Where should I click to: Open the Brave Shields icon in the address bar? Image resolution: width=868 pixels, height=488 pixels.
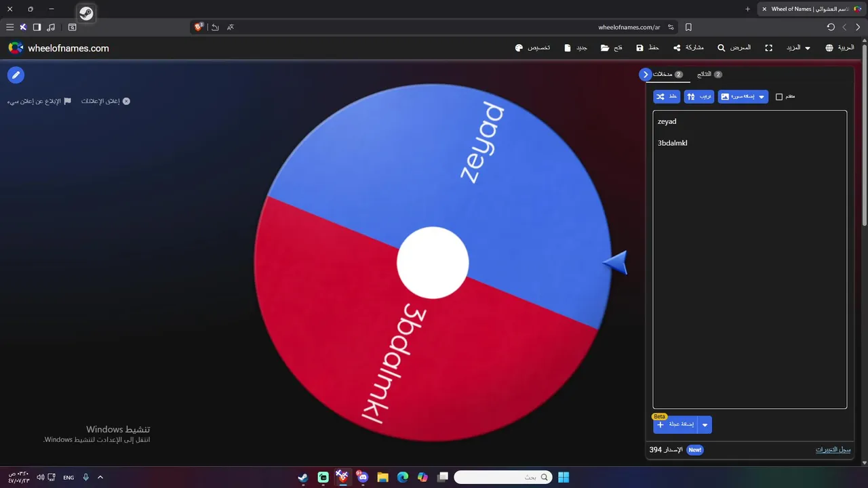click(199, 27)
